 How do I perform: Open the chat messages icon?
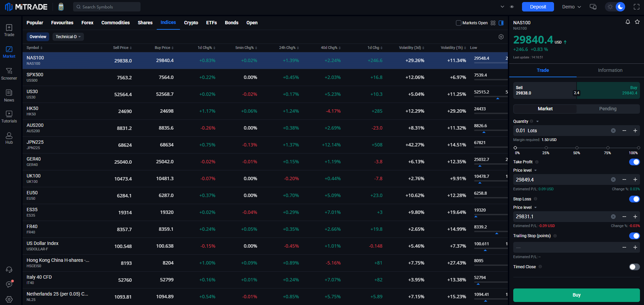click(9, 284)
